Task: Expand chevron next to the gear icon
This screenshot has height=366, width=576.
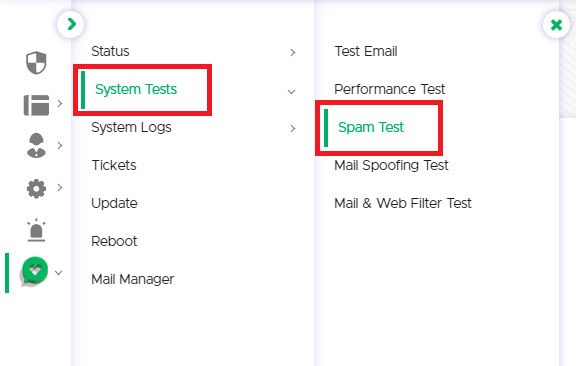Action: point(60,187)
